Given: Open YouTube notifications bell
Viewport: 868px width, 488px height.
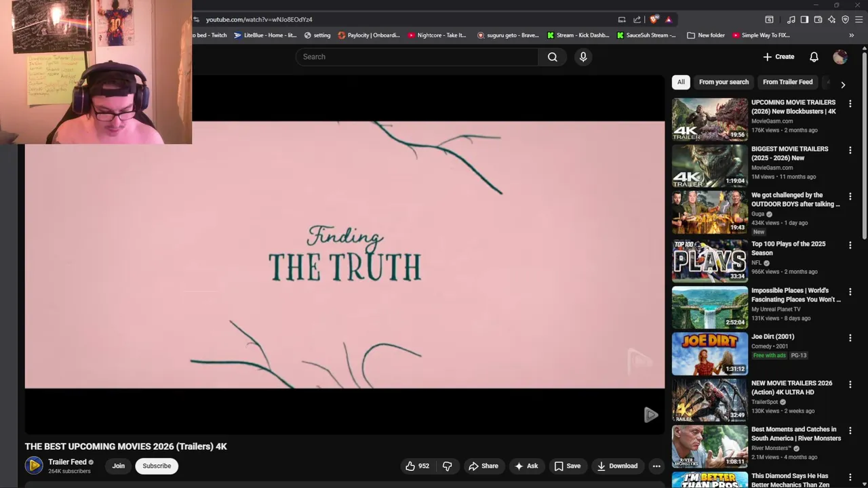Looking at the screenshot, I should pos(814,57).
